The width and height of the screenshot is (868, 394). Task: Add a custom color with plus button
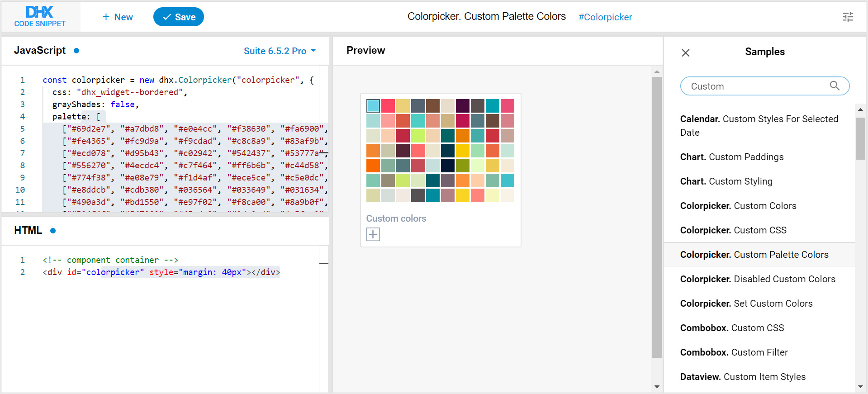coord(373,234)
